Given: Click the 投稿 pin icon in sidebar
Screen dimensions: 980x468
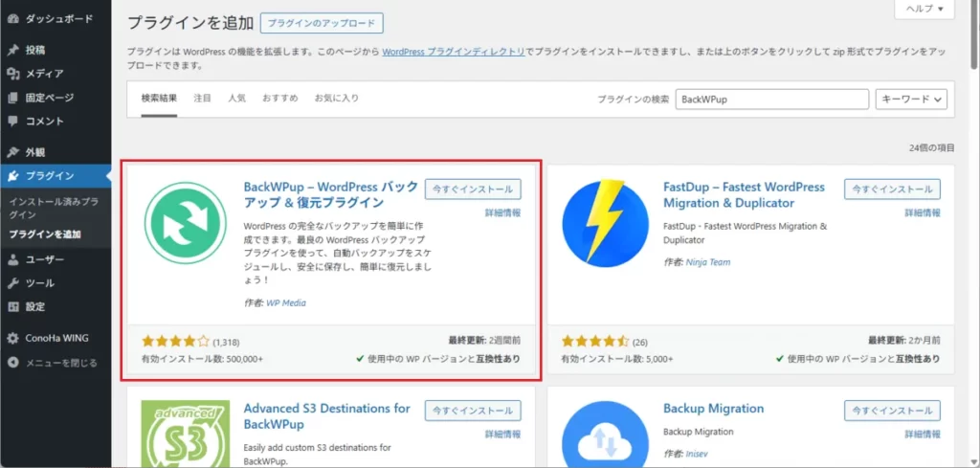Looking at the screenshot, I should pos(12,50).
